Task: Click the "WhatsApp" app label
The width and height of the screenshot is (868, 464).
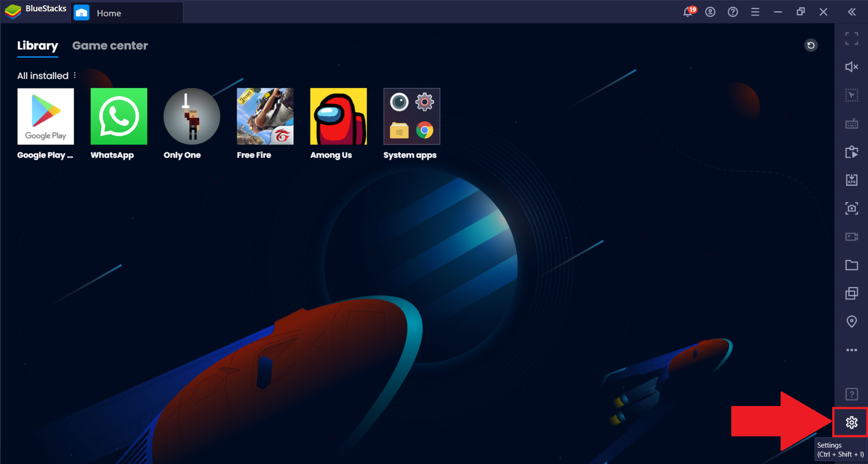Action: (112, 155)
